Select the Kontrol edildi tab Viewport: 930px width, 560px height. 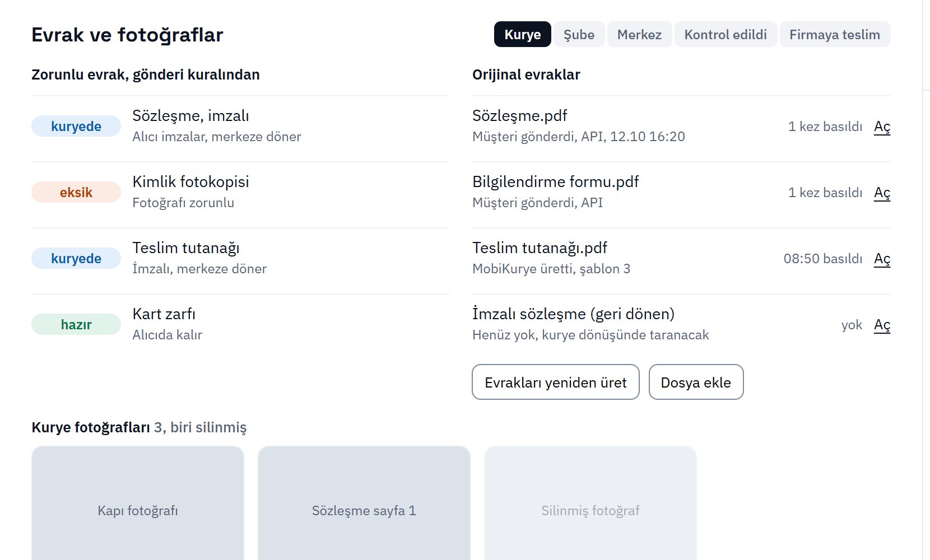click(x=726, y=35)
